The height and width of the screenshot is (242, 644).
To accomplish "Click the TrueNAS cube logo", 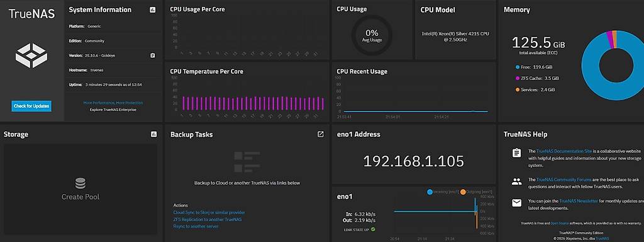I will 31,55.
